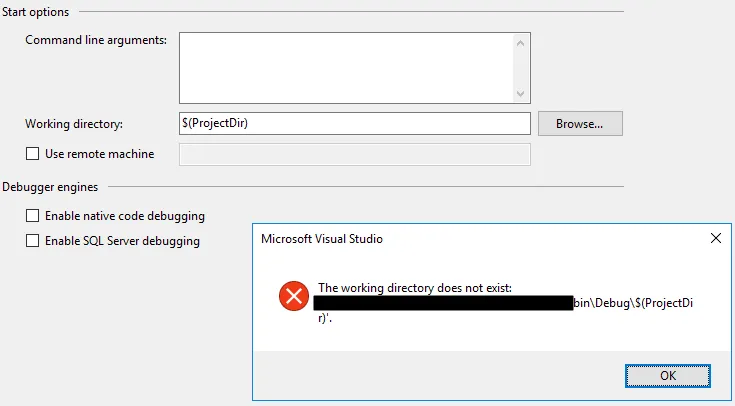Click the scroll-up arrow in command line arguments box
The width and height of the screenshot is (735, 406).
click(520, 43)
